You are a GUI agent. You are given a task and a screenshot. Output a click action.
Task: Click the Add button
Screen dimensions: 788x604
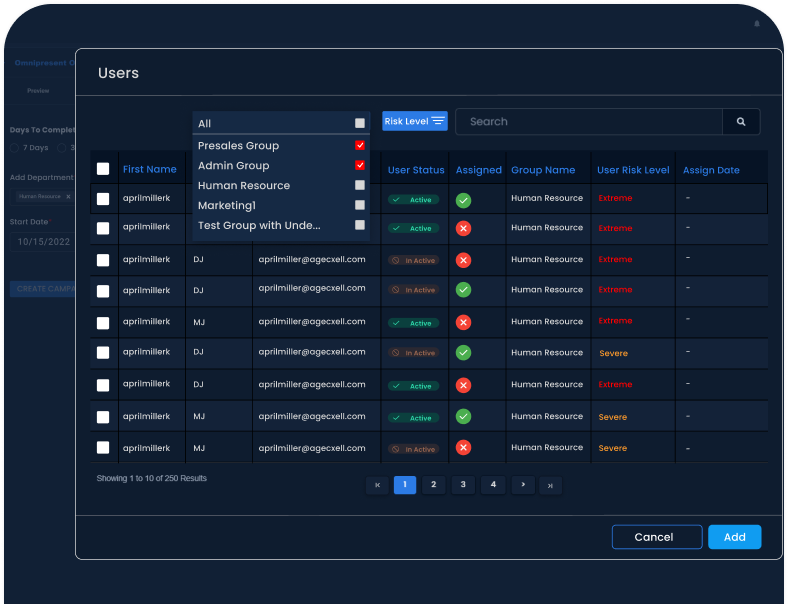734,537
